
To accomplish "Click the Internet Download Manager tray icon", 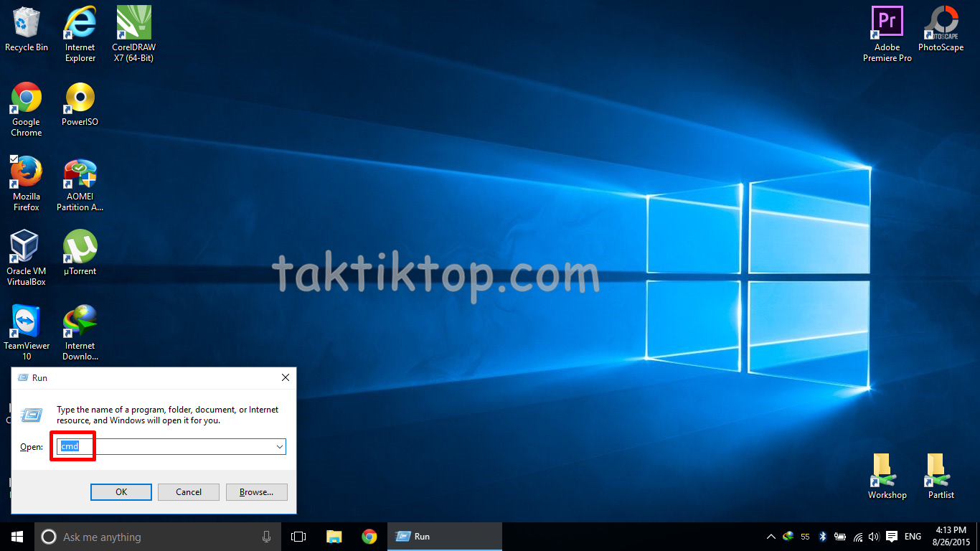I will coord(788,537).
